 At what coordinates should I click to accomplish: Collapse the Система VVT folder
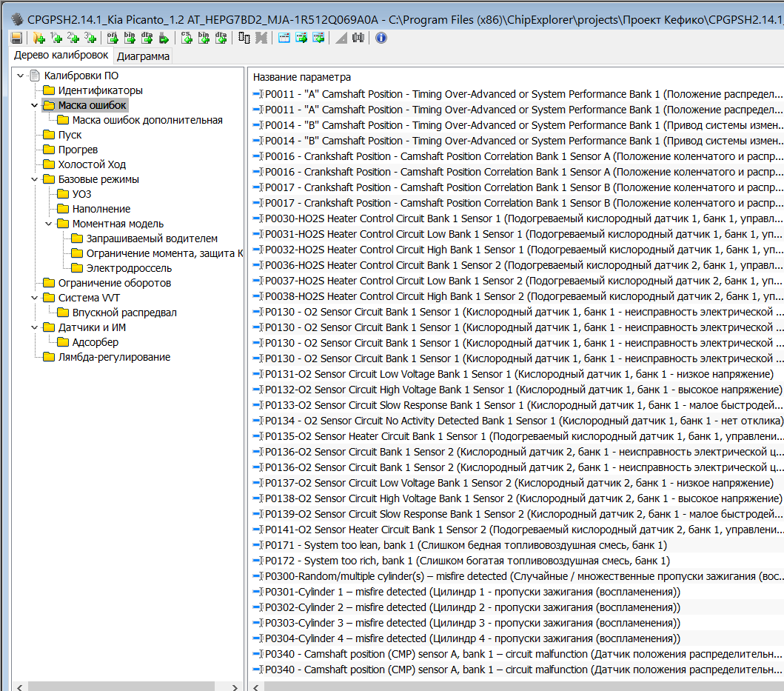(x=35, y=298)
